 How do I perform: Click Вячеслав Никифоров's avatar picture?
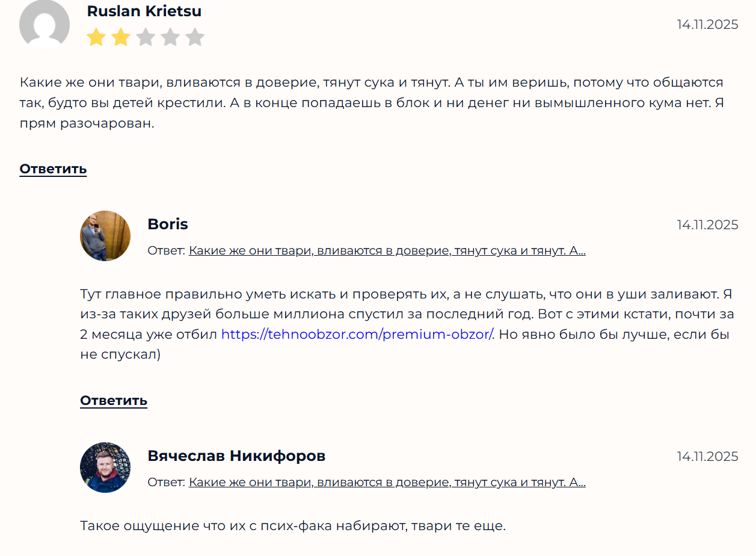click(x=105, y=468)
